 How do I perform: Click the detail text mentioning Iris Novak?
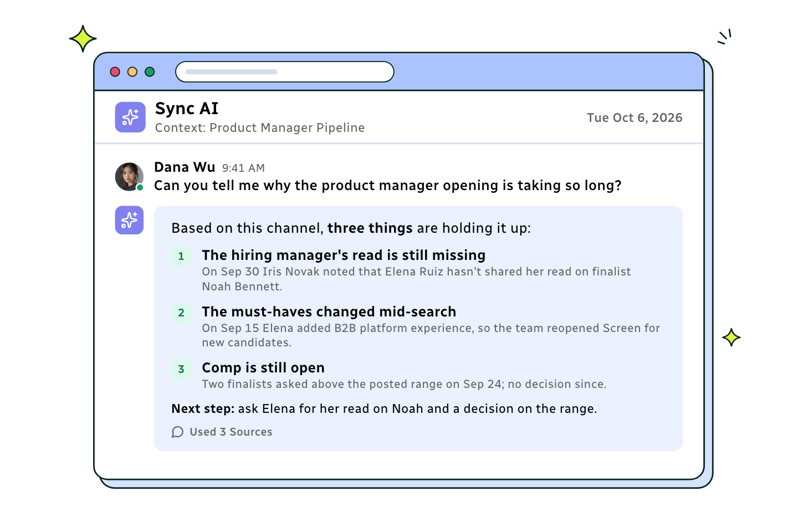point(416,279)
